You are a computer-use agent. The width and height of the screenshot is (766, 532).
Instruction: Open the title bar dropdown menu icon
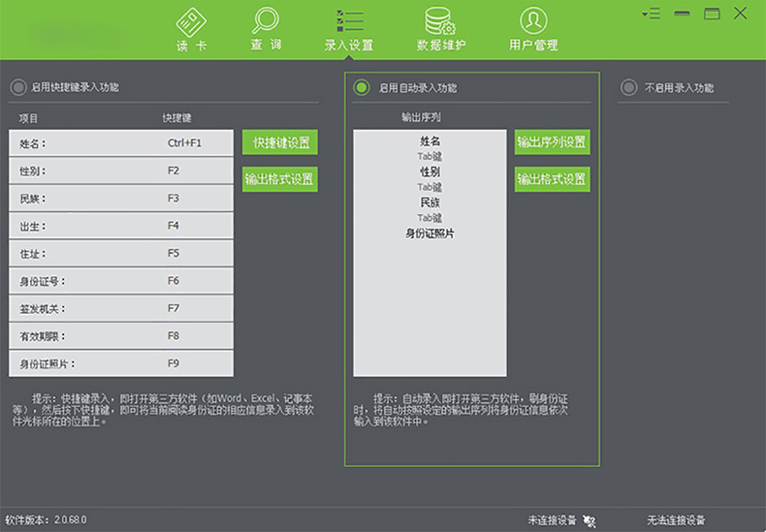point(650,14)
